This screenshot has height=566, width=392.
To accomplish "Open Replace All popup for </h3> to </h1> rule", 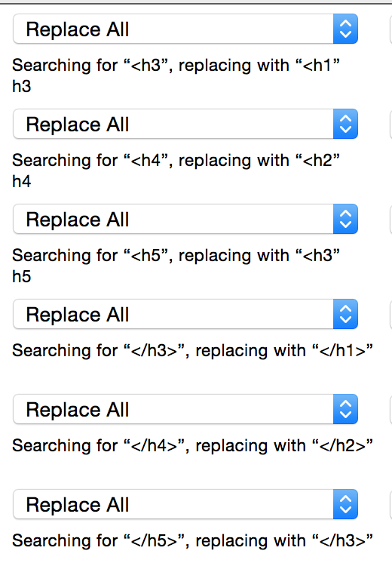I will click(x=185, y=314).
